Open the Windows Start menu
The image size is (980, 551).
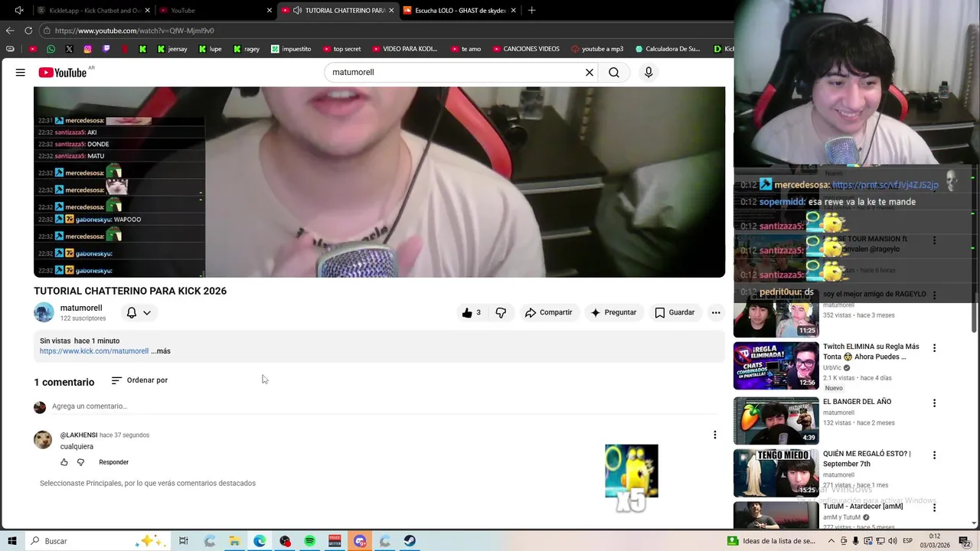click(x=12, y=541)
